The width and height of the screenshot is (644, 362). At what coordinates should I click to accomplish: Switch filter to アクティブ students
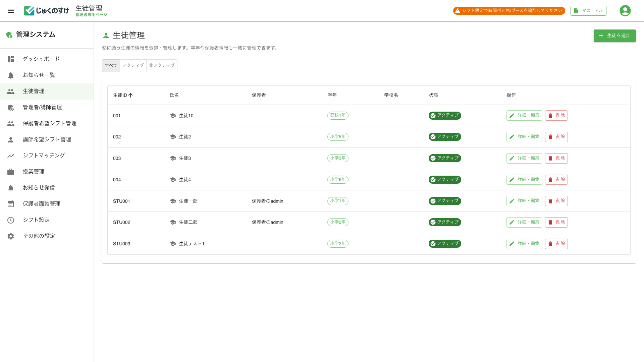point(133,66)
